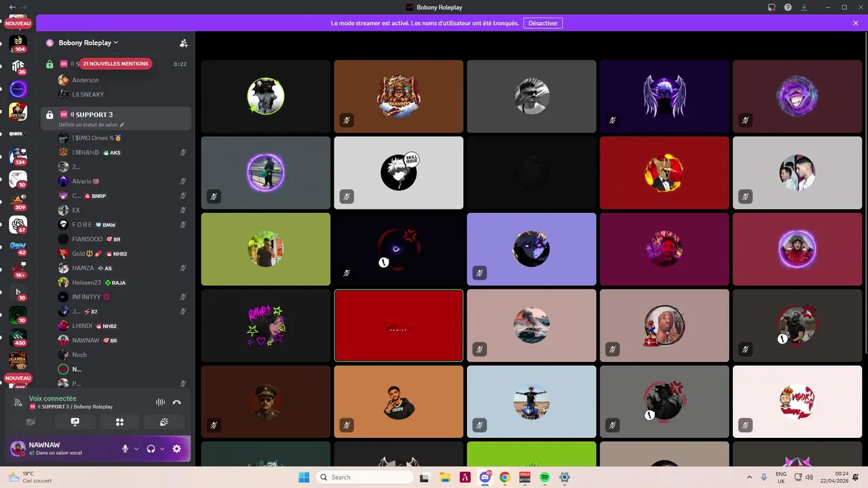The height and width of the screenshot is (488, 868).
Task: Deafen with the headphones button
Action: [x=151, y=449]
